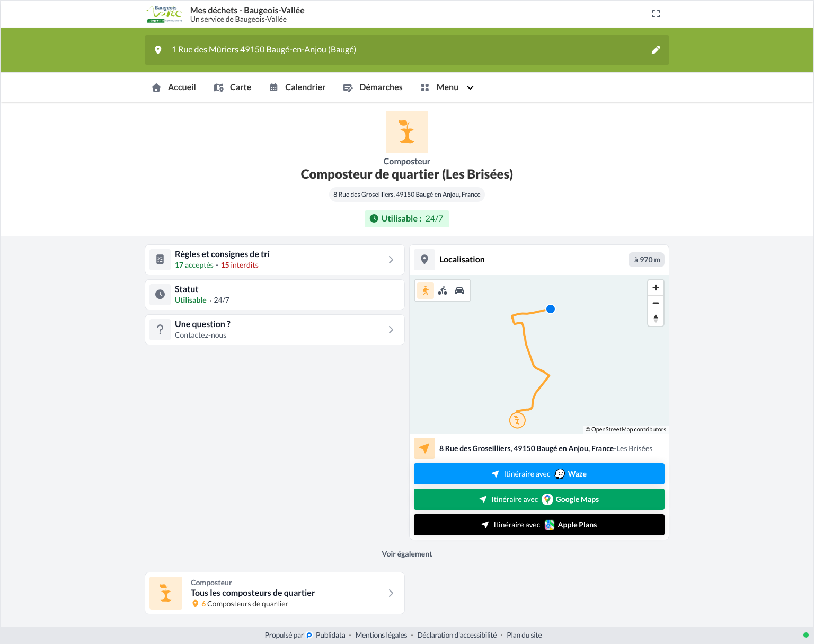Open Démarches tab

click(x=373, y=87)
